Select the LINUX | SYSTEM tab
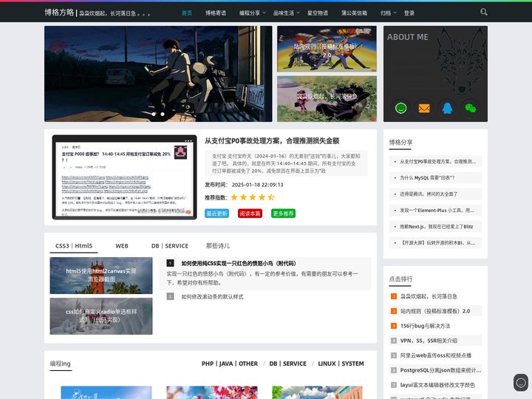Screen dimensions: 532x399 (341, 364)
